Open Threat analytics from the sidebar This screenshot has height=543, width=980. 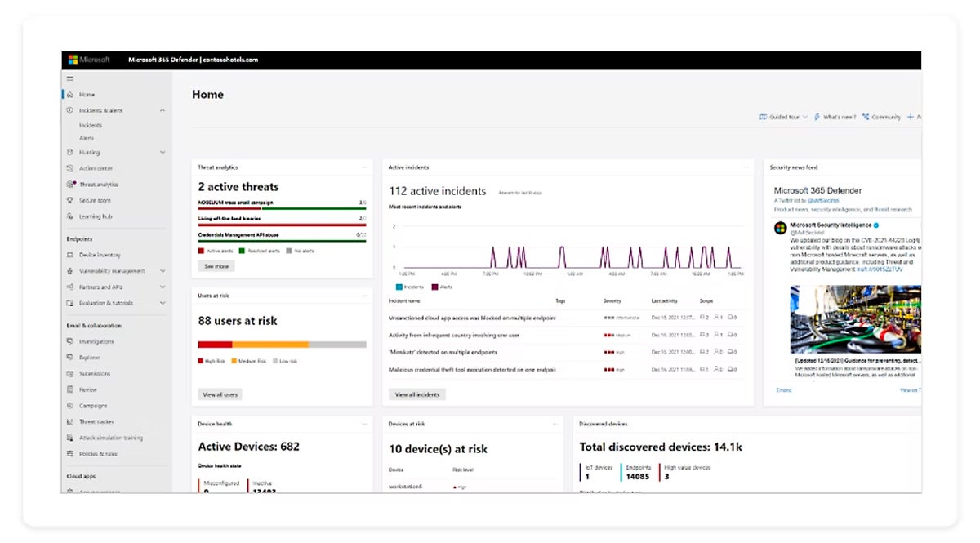pos(97,184)
